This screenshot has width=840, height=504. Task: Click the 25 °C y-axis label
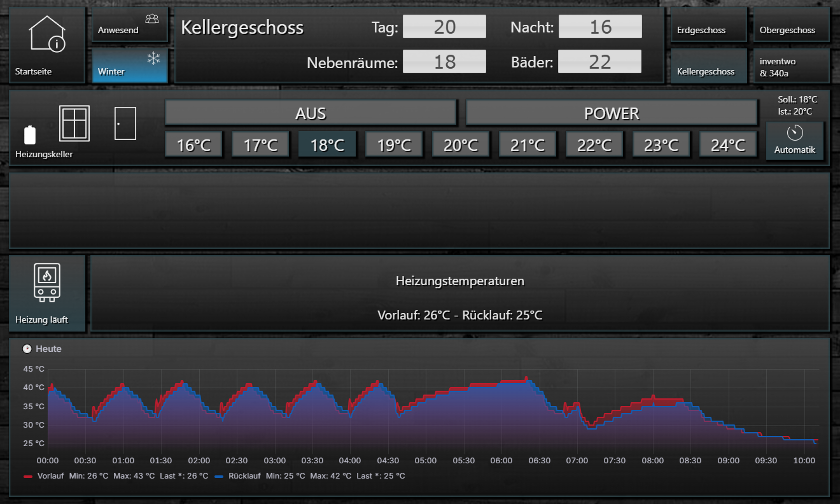[x=34, y=444]
